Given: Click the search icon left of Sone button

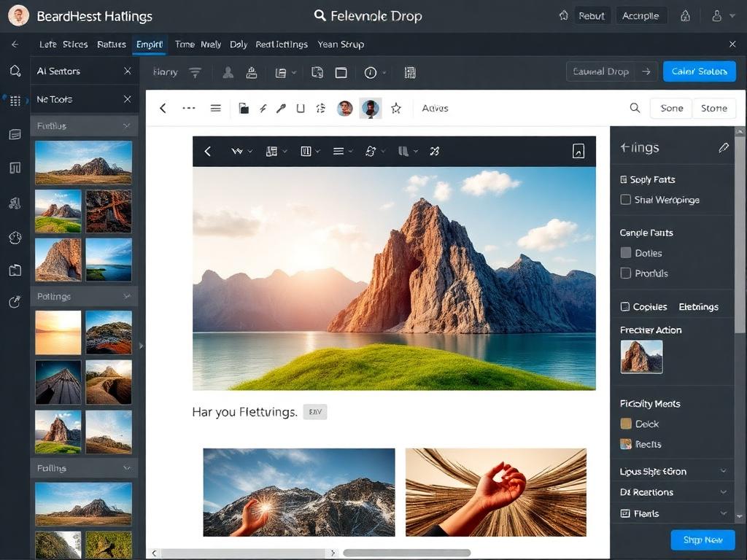Looking at the screenshot, I should coord(635,108).
